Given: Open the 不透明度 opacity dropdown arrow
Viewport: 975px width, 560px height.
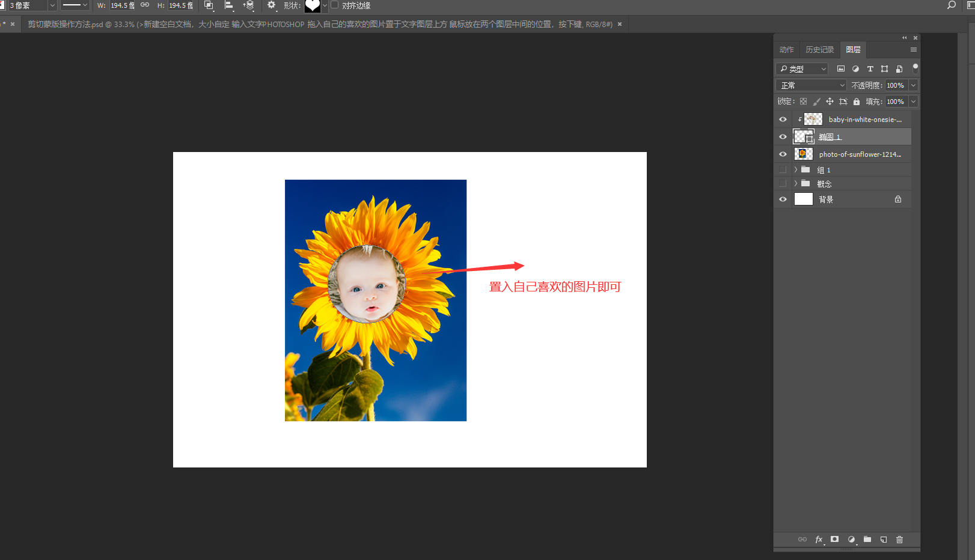Looking at the screenshot, I should 913,85.
